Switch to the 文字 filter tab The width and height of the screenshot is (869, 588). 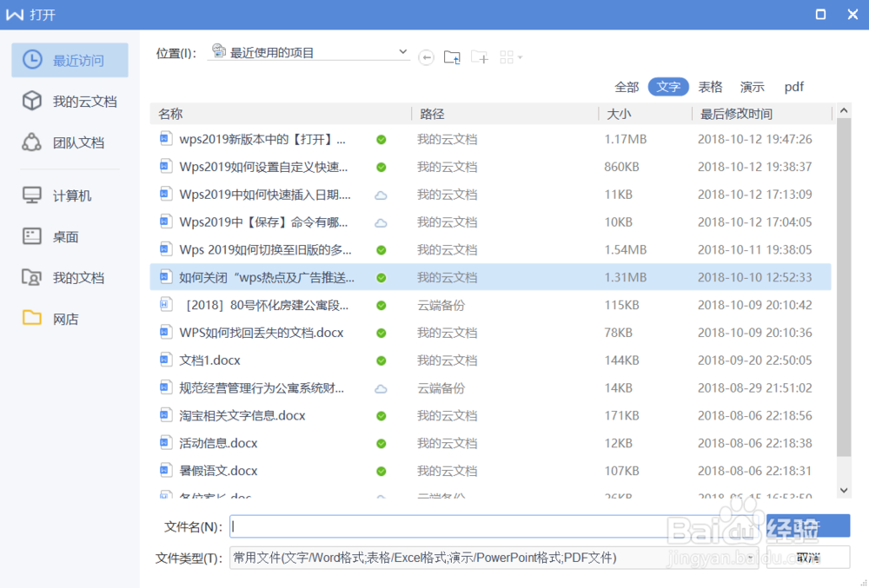pyautogui.click(x=668, y=87)
